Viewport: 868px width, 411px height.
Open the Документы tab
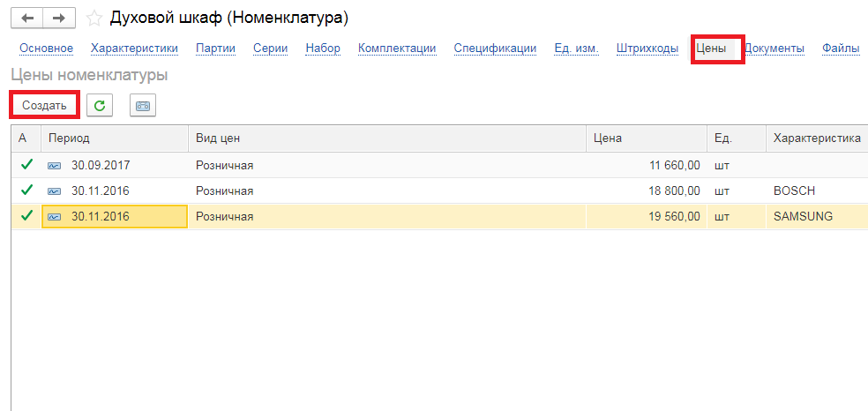pos(774,49)
